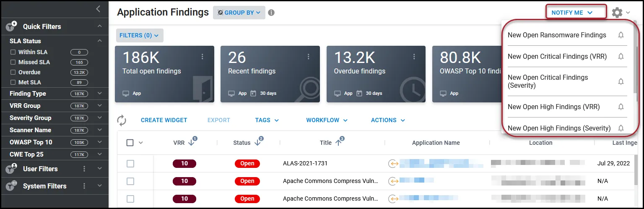644x209 pixels.
Task: Click calendar icon on Recent findings card
Action: point(253,93)
